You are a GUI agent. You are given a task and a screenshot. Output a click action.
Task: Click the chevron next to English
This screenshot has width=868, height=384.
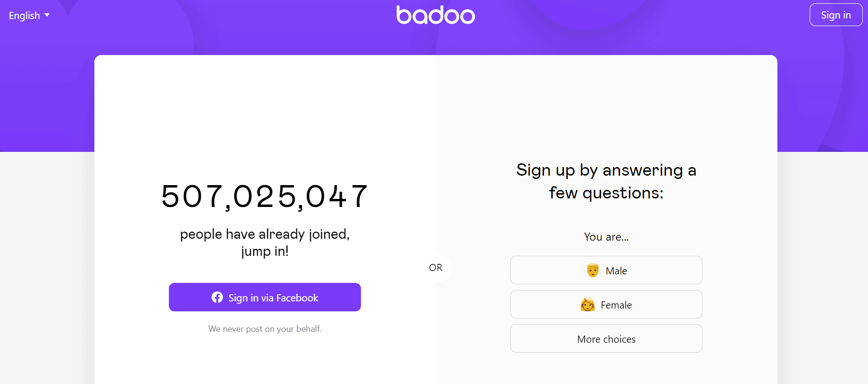tap(47, 15)
